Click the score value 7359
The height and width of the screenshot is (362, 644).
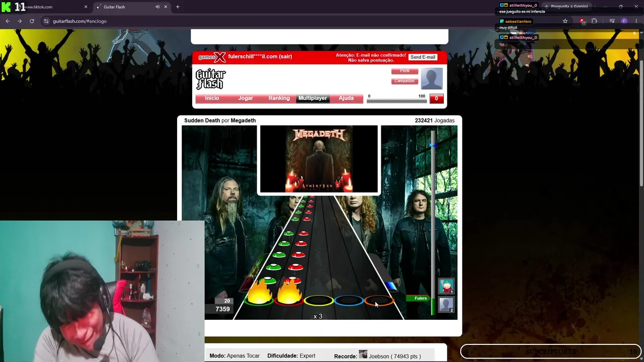click(x=222, y=309)
